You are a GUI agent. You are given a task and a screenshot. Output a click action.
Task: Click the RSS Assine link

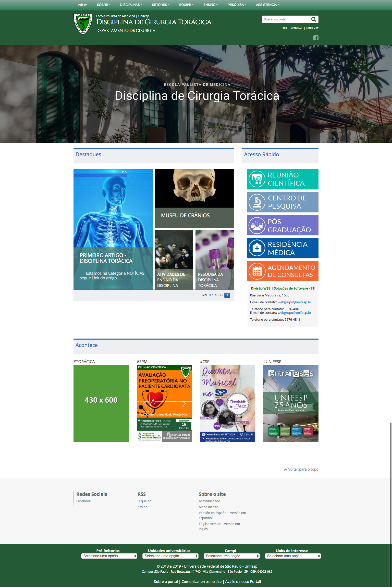(142, 507)
